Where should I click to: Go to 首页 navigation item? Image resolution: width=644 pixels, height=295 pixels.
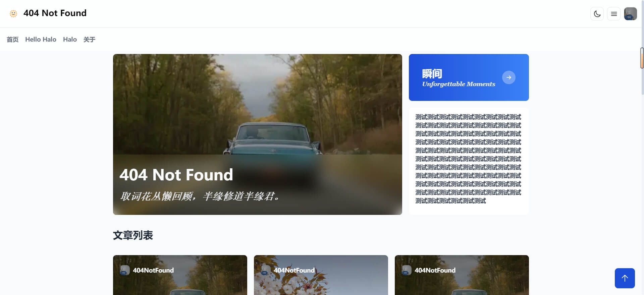coord(13,40)
